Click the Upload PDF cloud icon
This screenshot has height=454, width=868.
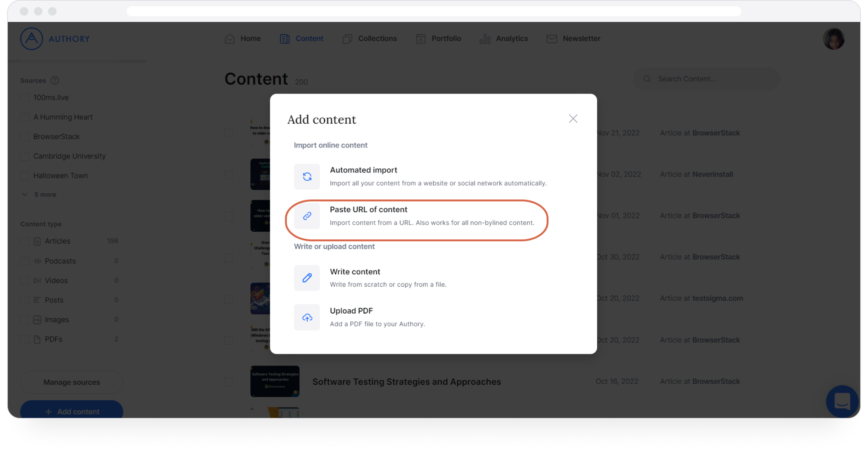point(307,317)
